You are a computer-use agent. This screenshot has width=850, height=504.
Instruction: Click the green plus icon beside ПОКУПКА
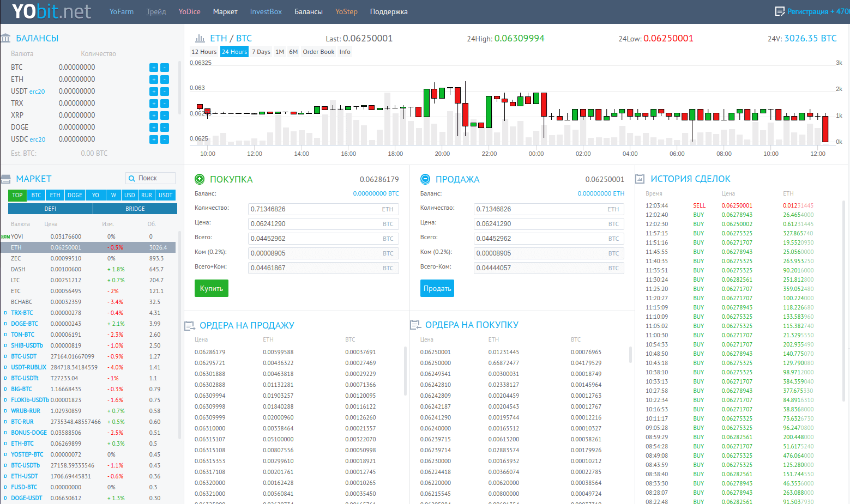[x=200, y=179]
